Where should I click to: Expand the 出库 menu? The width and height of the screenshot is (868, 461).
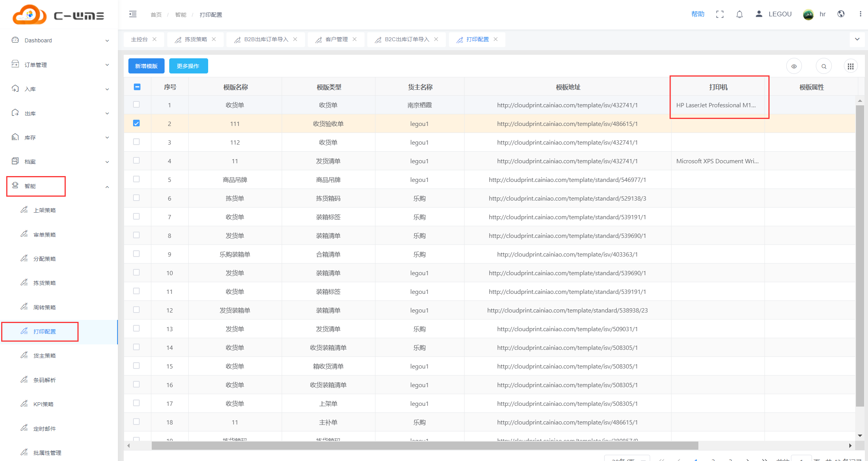coord(59,114)
